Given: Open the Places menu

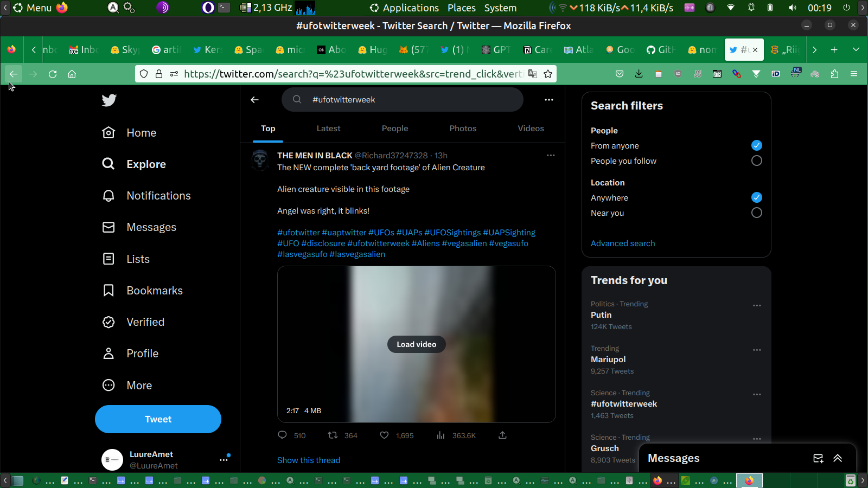Looking at the screenshot, I should [462, 8].
